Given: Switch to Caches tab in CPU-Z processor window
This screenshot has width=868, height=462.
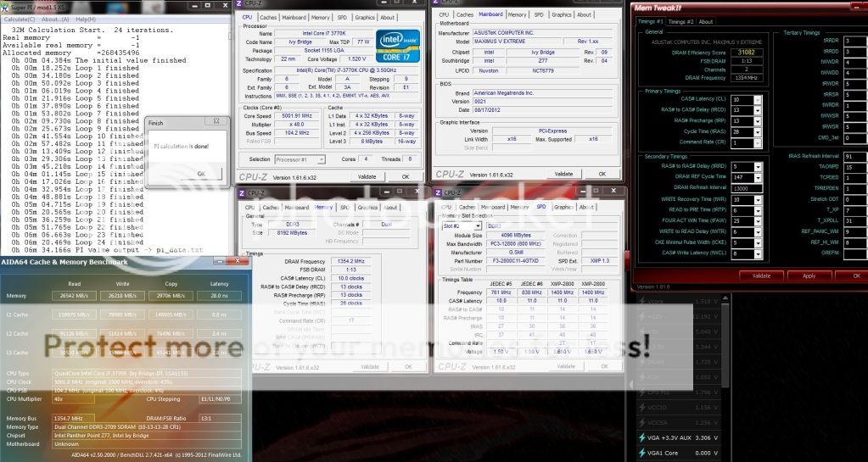Looking at the screenshot, I should pyautogui.click(x=268, y=17).
